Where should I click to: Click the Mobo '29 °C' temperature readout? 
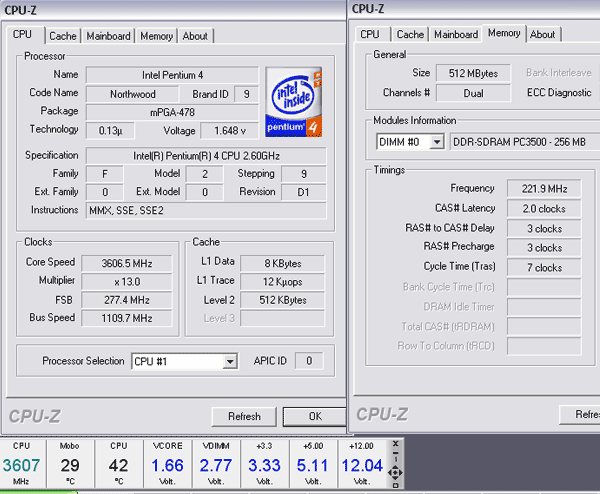[x=70, y=464]
